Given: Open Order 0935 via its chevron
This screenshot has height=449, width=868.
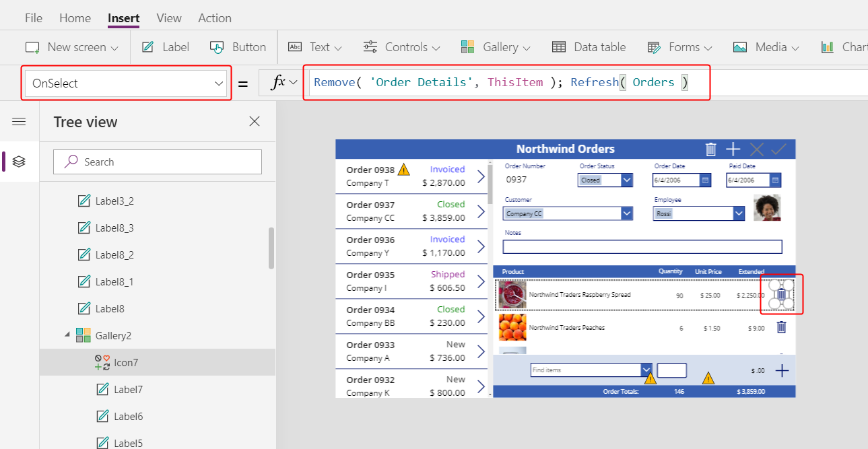Looking at the screenshot, I should [481, 281].
